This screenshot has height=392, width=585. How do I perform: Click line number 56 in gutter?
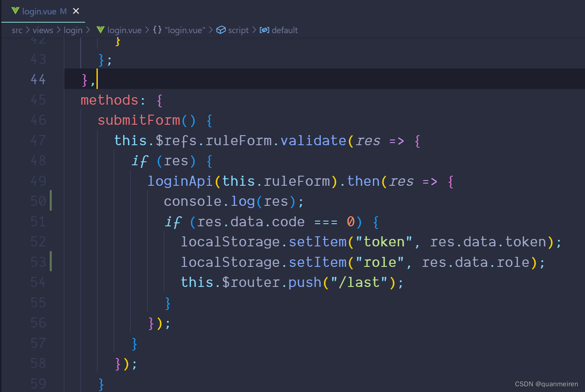(38, 323)
